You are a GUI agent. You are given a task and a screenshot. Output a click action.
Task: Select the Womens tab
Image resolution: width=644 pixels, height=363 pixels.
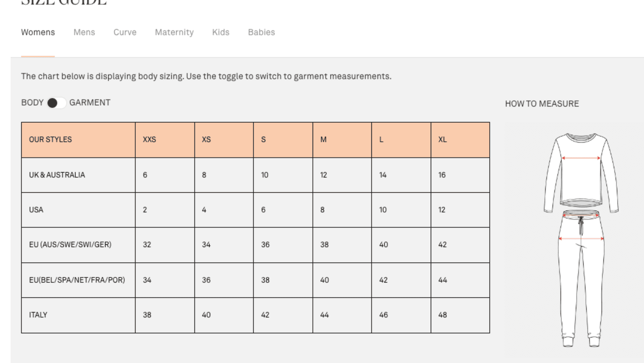click(x=38, y=32)
